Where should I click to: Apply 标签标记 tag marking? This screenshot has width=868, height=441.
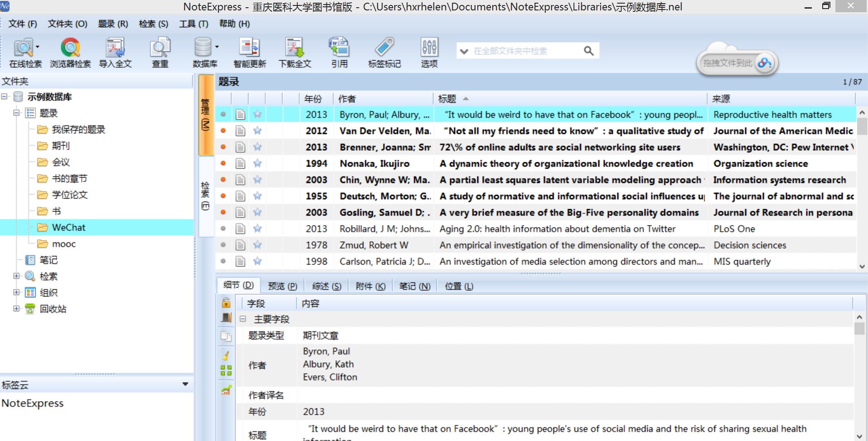tap(384, 53)
